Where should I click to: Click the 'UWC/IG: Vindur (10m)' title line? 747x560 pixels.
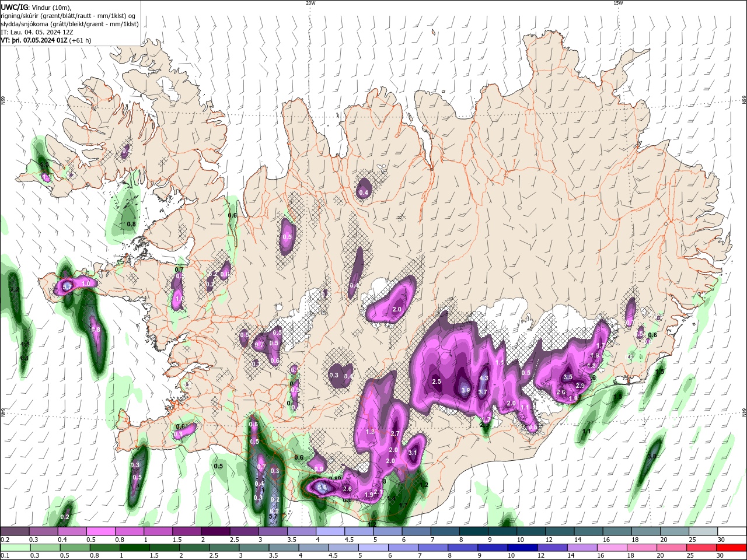point(36,7)
